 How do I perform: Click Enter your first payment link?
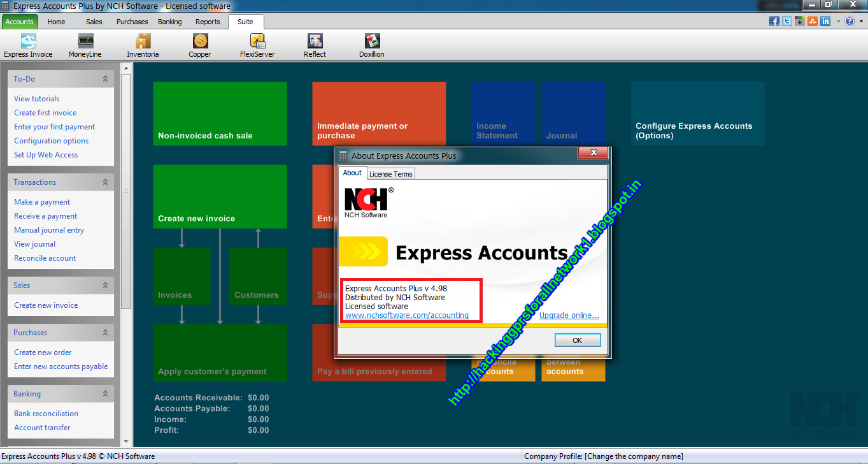pyautogui.click(x=55, y=127)
